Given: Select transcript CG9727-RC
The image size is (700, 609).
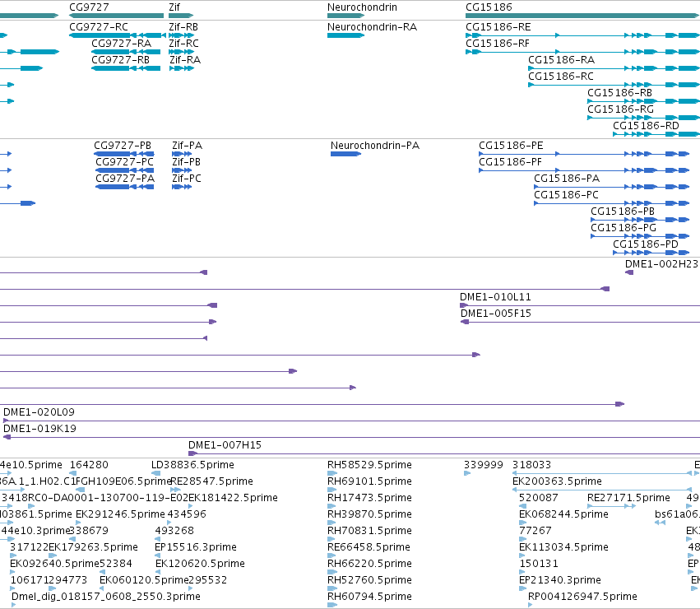Looking at the screenshot, I should 99,27.
